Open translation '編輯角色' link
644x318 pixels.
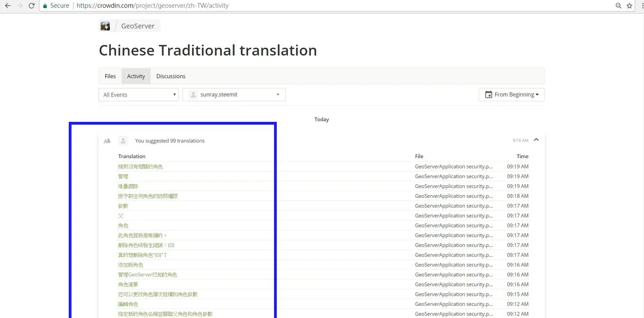click(128, 304)
